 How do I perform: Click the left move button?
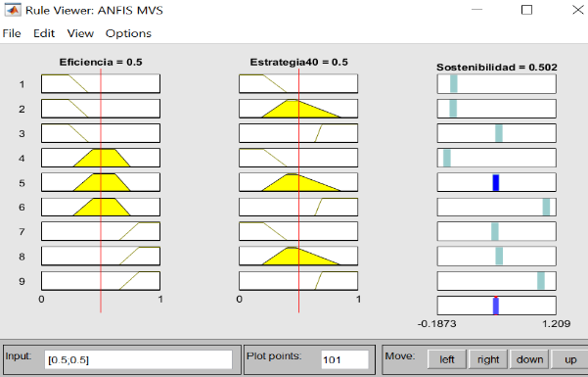point(447,359)
